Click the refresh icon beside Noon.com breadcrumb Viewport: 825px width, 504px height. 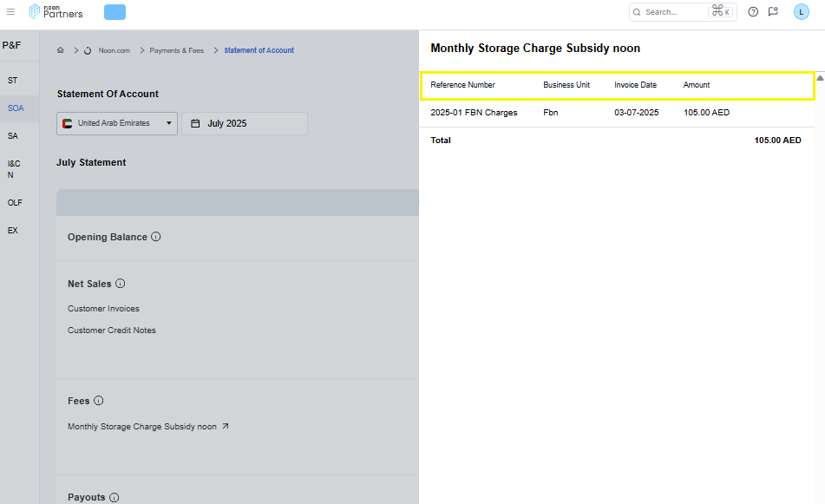click(88, 50)
